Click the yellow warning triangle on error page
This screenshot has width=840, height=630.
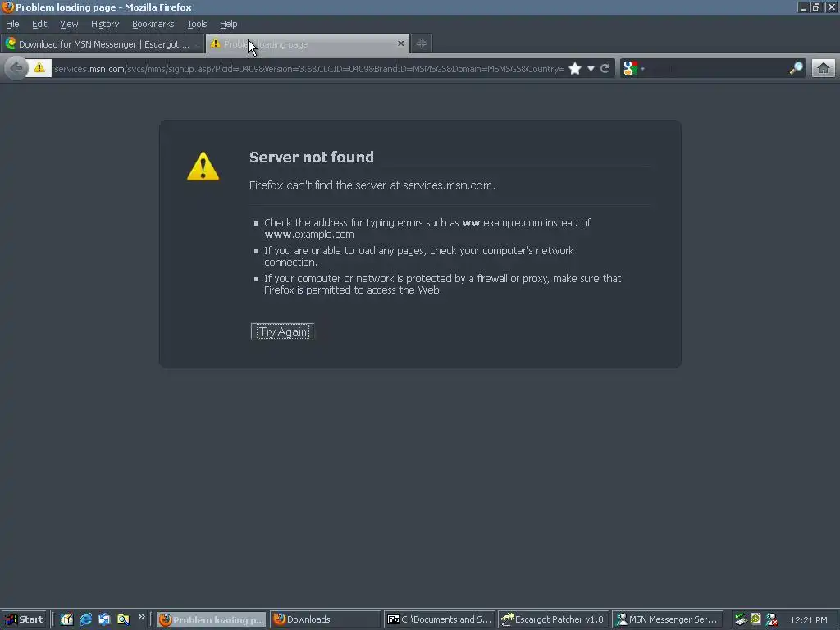(x=203, y=166)
